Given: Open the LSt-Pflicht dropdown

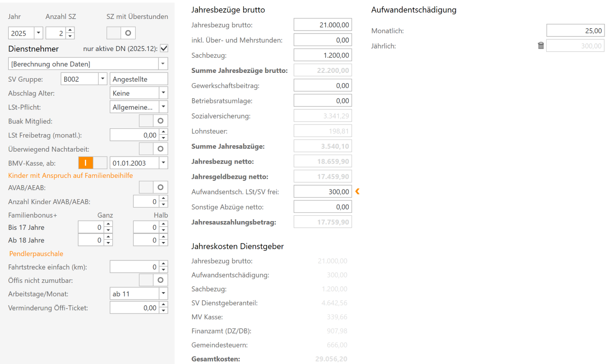Looking at the screenshot, I should point(164,106).
